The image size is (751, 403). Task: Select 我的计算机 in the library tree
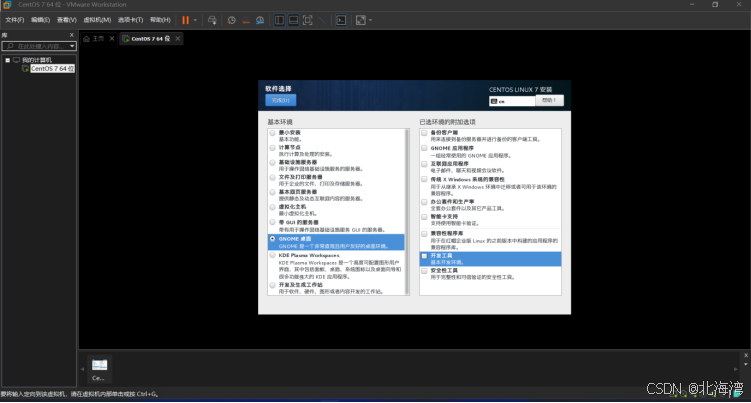tap(37, 60)
